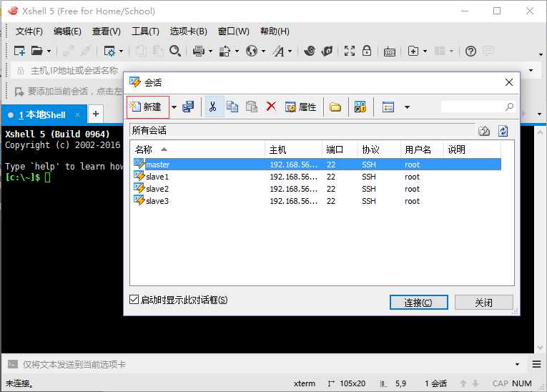
Task: Expand the properties gear dropdown arrow
Action: (x=121, y=52)
